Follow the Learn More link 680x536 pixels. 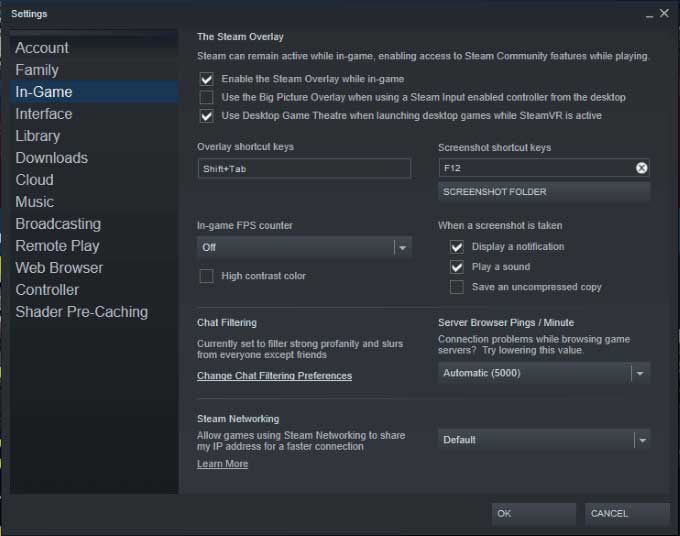(x=222, y=464)
